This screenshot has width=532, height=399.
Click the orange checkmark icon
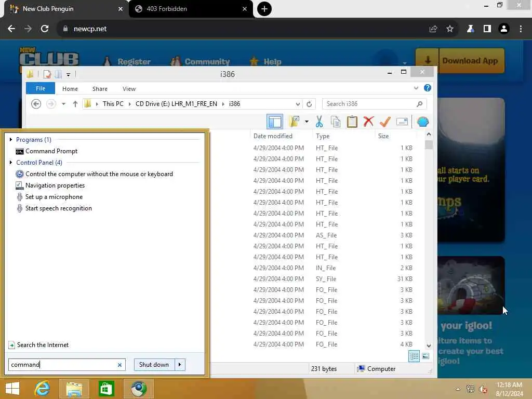385,122
